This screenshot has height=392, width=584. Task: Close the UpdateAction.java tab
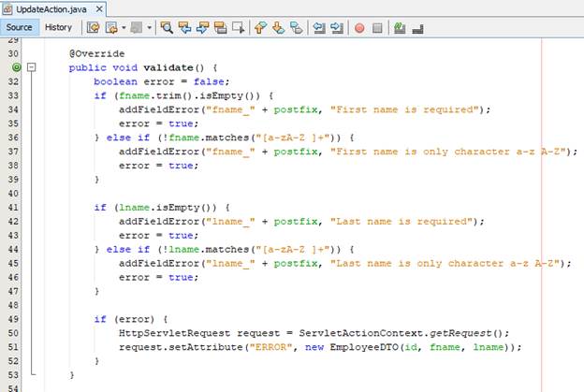(99, 9)
